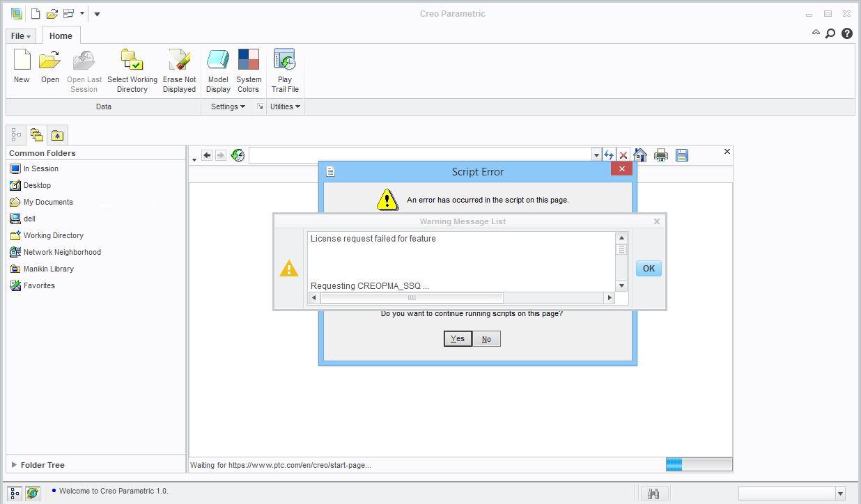The height and width of the screenshot is (504, 861).
Task: Click 'License request failed for feature' message
Action: (373, 238)
